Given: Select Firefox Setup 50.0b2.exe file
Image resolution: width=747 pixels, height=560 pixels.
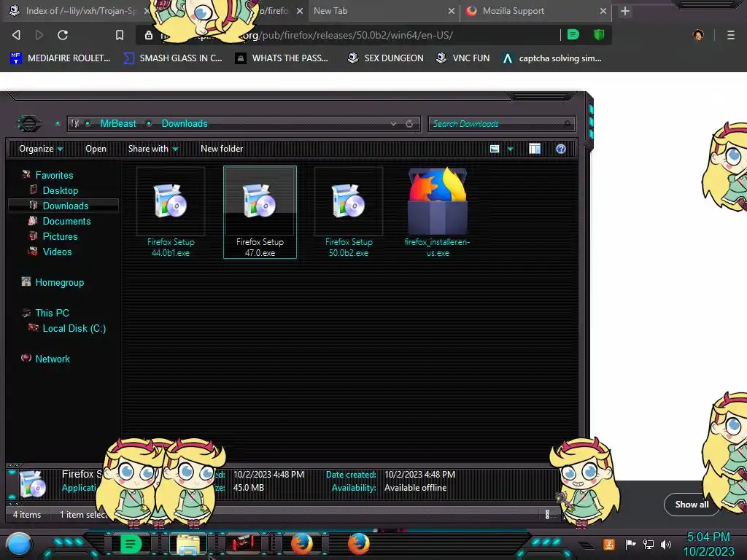Looking at the screenshot, I should click(349, 212).
